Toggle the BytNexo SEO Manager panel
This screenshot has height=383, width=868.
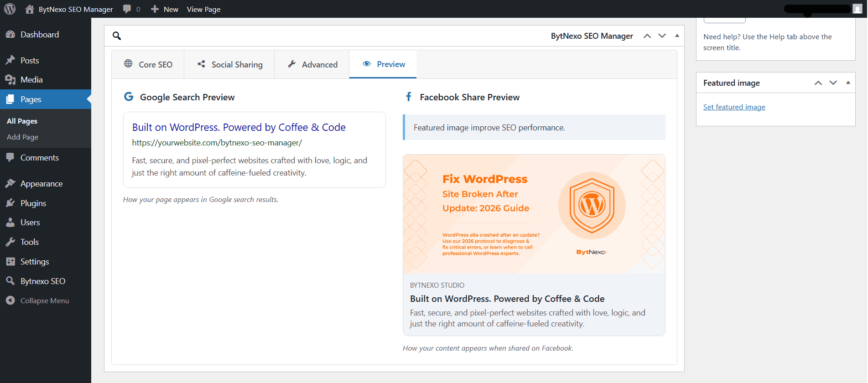click(677, 36)
